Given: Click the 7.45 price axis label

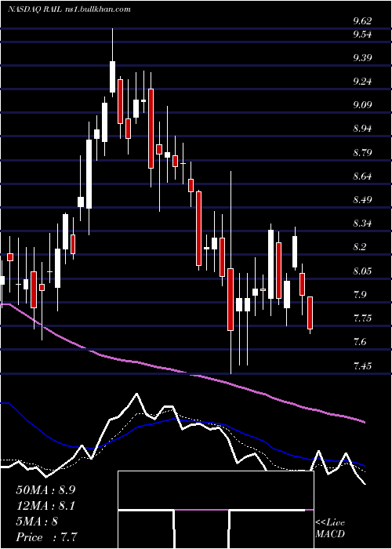Looking at the screenshot, I should 362,366.
